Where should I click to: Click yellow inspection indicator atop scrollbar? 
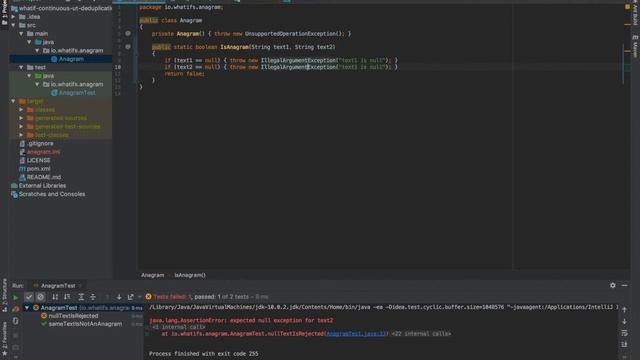tap(627, 7)
